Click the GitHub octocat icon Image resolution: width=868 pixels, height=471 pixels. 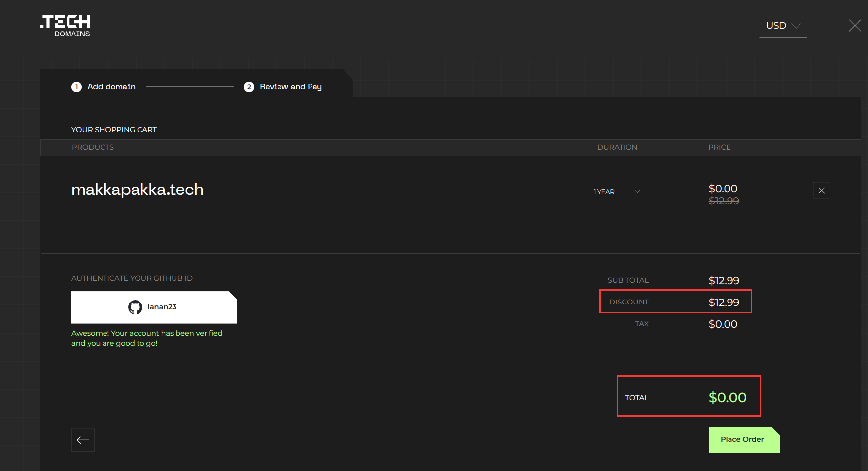(135, 307)
